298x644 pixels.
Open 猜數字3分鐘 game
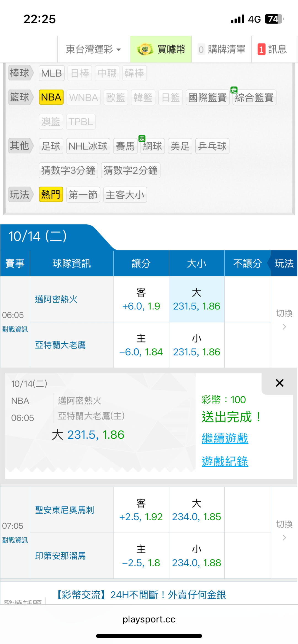pyautogui.click(x=68, y=170)
